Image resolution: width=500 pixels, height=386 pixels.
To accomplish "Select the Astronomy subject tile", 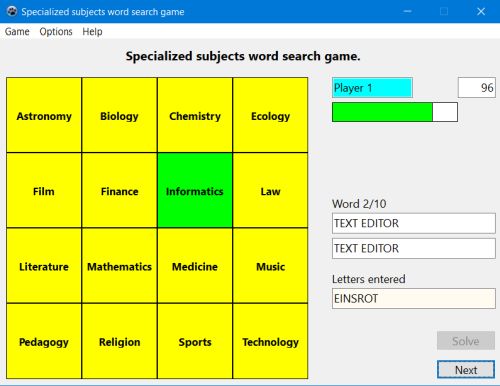I will tap(44, 115).
